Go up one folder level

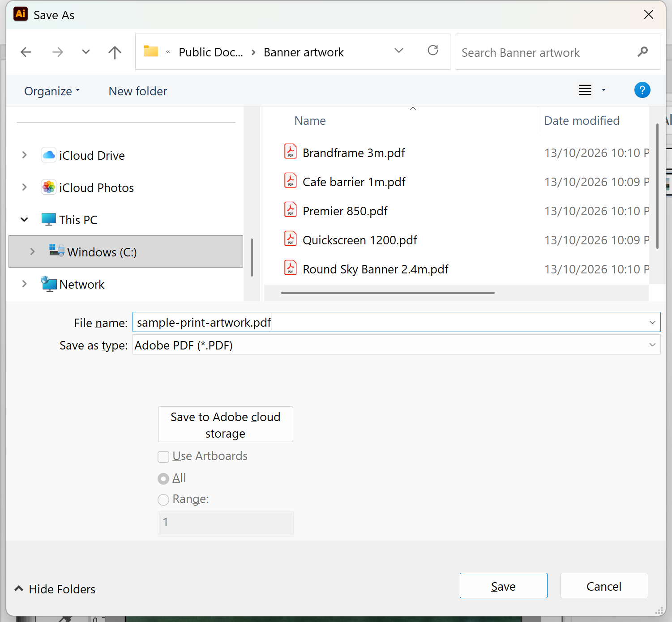pyautogui.click(x=115, y=52)
